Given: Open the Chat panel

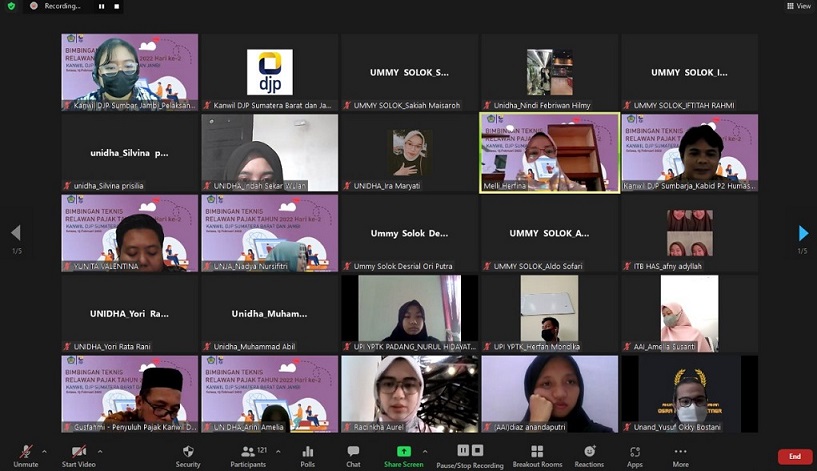Looking at the screenshot, I should (353, 454).
